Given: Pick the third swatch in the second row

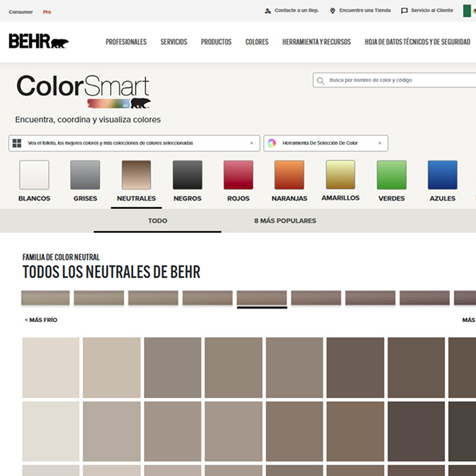Looking at the screenshot, I should [173, 432].
